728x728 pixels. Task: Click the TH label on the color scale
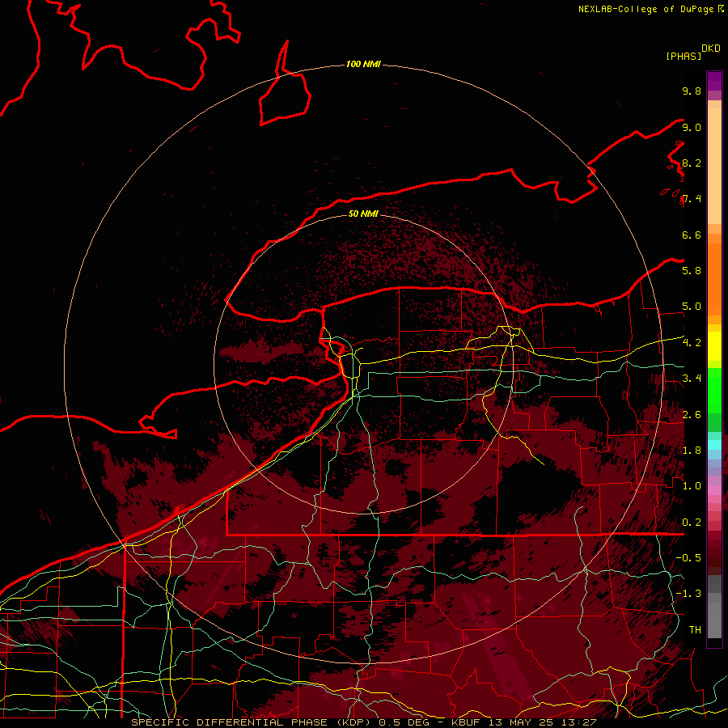[x=695, y=630]
